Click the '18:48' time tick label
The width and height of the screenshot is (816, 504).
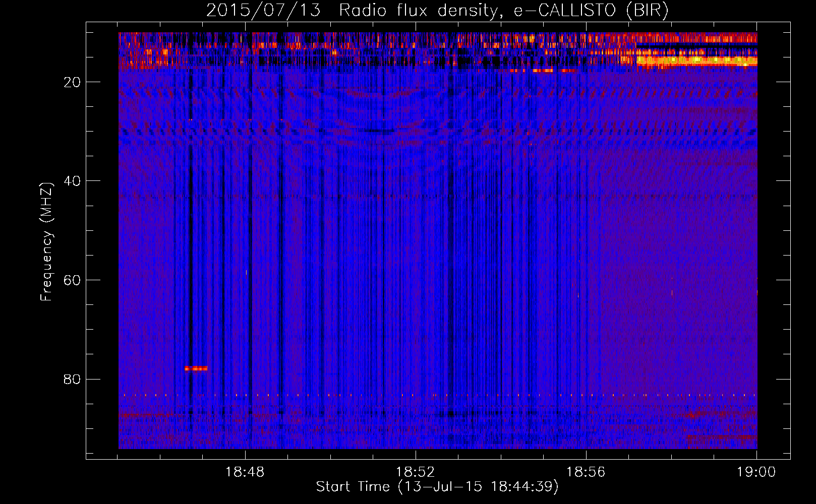pyautogui.click(x=245, y=472)
